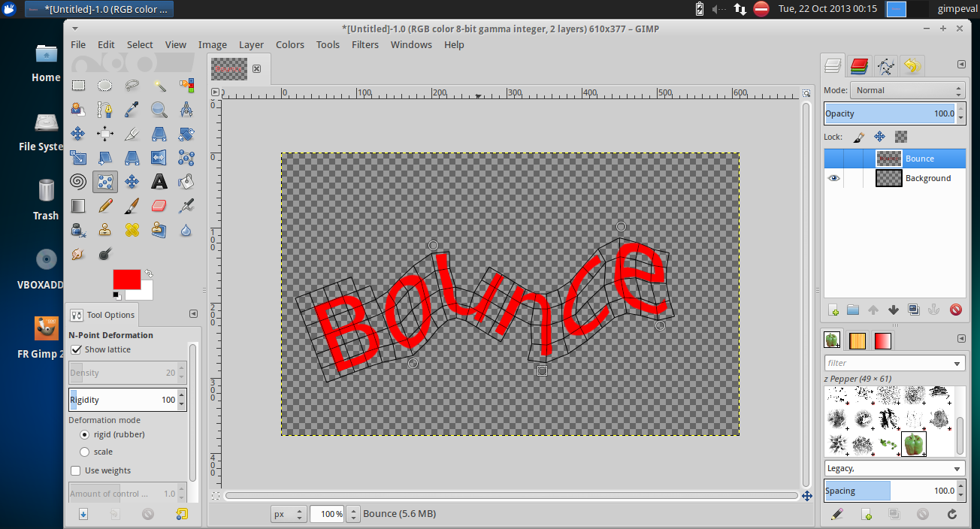Select the Pencil tool
The height and width of the screenshot is (529, 980).
point(105,205)
